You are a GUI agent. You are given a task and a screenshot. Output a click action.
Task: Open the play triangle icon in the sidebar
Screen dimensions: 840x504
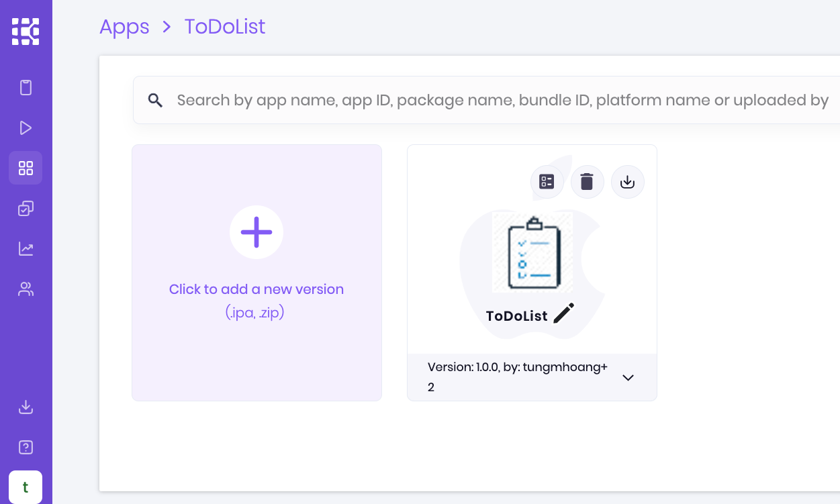coord(26,128)
